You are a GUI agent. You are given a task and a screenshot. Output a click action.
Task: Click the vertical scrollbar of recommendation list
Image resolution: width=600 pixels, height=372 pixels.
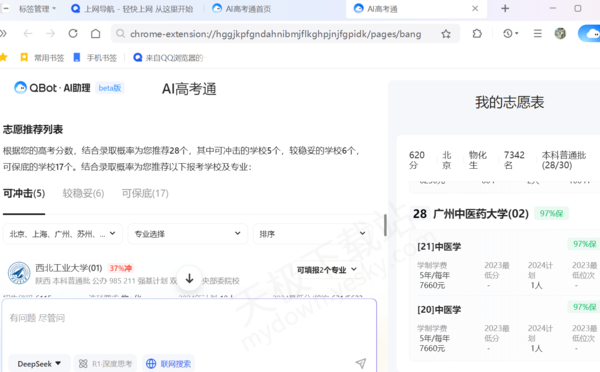(385, 225)
